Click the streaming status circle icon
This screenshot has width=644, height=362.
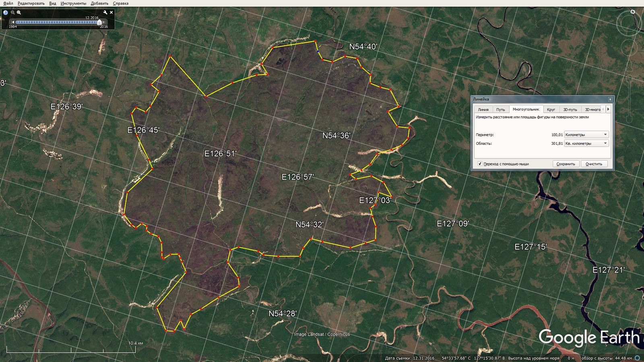(637, 358)
